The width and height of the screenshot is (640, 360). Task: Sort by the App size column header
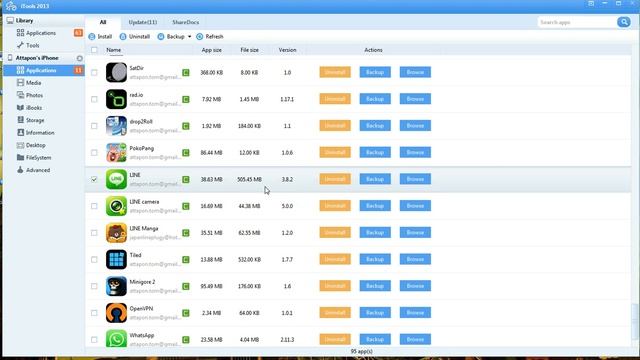[211, 50]
